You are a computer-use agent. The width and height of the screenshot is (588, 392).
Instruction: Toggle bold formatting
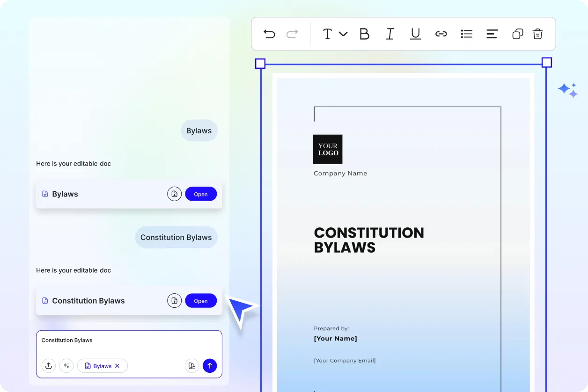point(364,34)
